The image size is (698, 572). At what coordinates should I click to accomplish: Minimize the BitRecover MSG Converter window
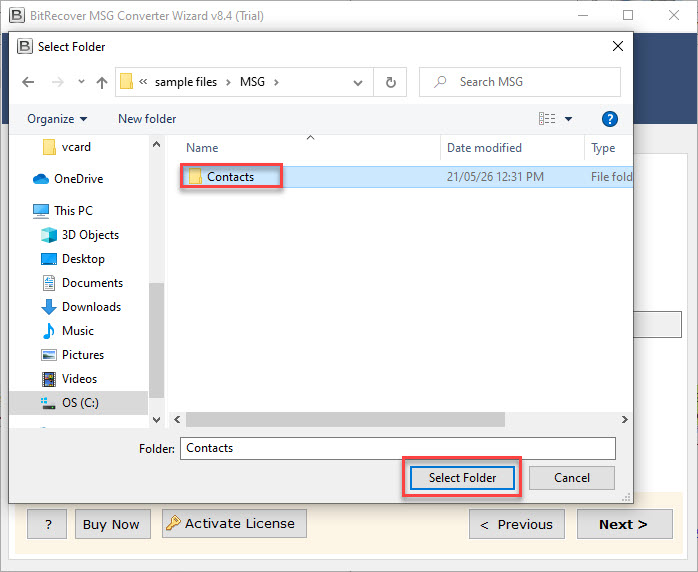(583, 15)
